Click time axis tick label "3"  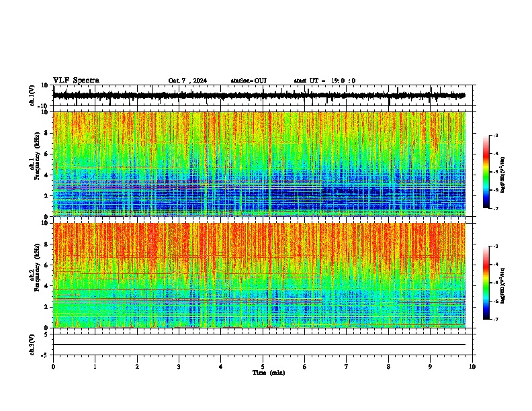179,367
